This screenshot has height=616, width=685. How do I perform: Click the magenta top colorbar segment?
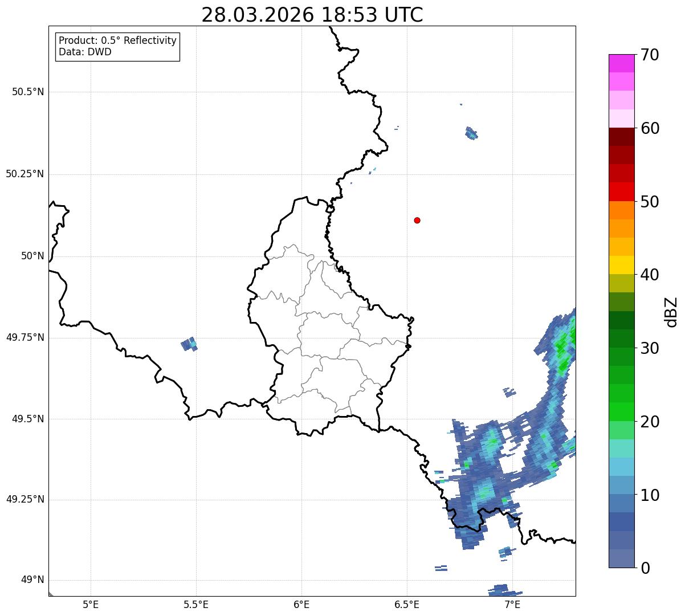621,63
